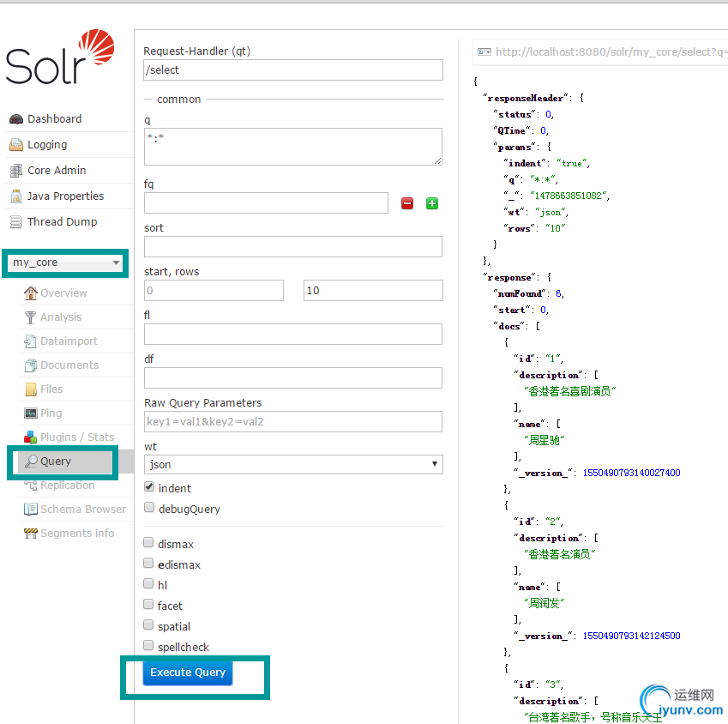Open the wt json format dropdown
The height and width of the screenshot is (724, 728).
coord(293,464)
